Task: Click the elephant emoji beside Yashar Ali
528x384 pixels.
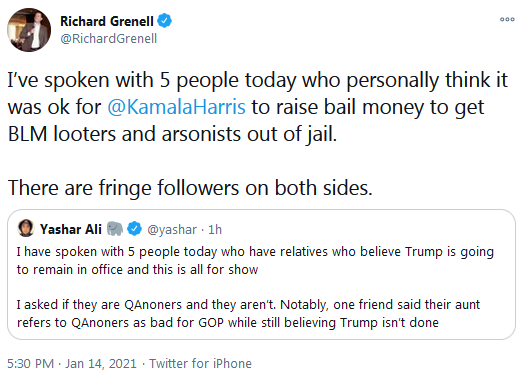Action: point(115,229)
